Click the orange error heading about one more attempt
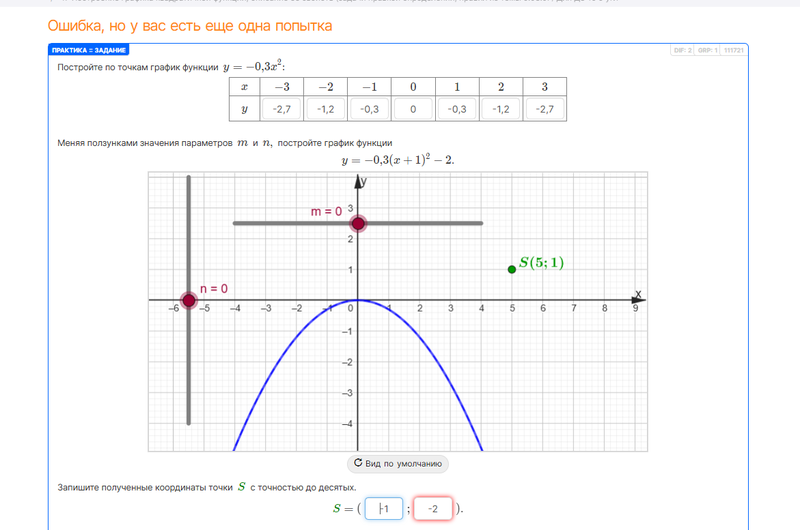Image resolution: width=800 pixels, height=530 pixels. (x=190, y=25)
